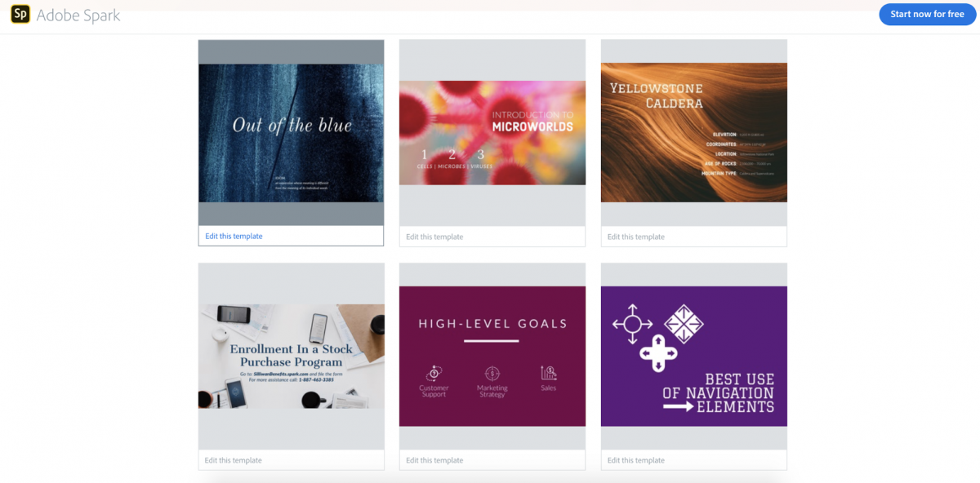Click the Customer Support icon in the goals template
This screenshot has height=483, width=980.
point(434,373)
